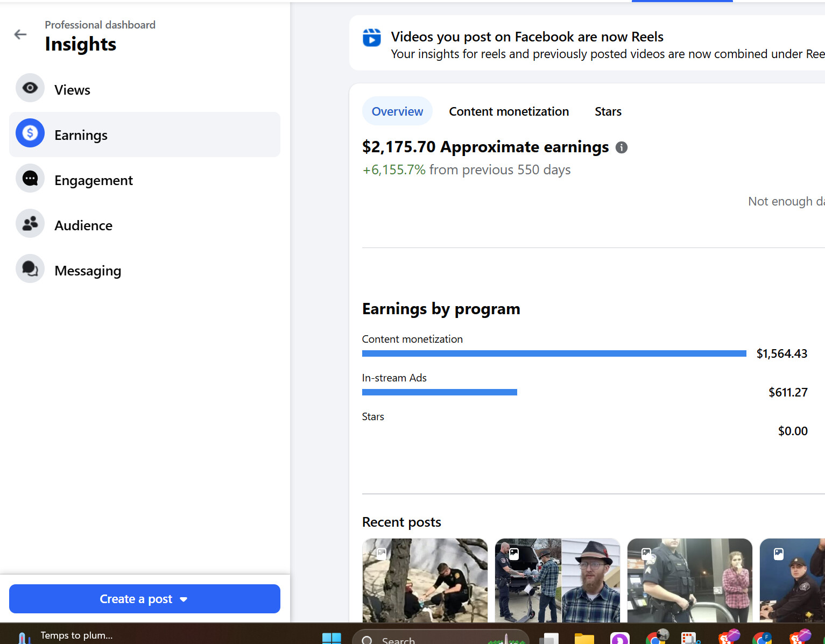Select the Earnings dollar icon
825x644 pixels.
(x=30, y=133)
